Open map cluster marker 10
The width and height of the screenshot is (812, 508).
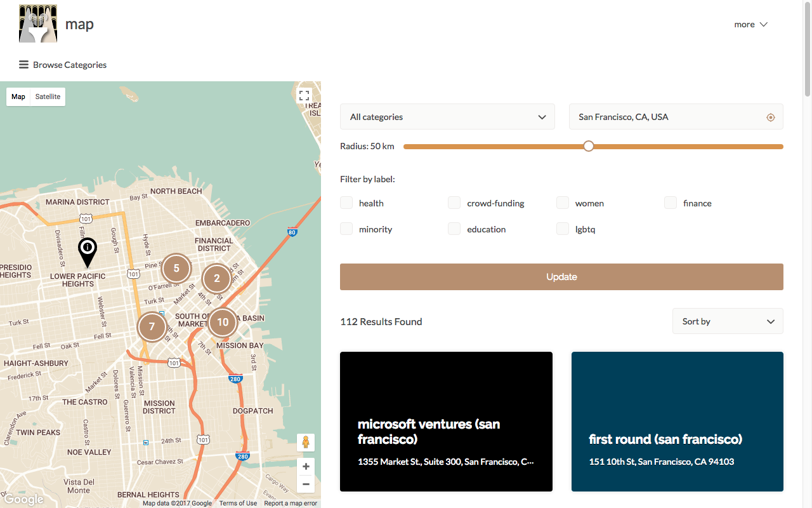tap(223, 322)
